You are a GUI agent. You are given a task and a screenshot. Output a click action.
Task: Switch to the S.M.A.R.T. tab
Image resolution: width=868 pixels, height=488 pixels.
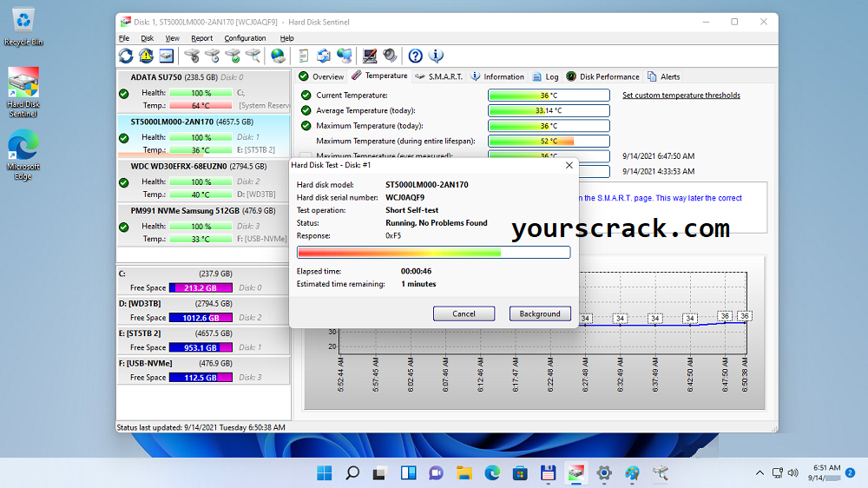point(439,76)
